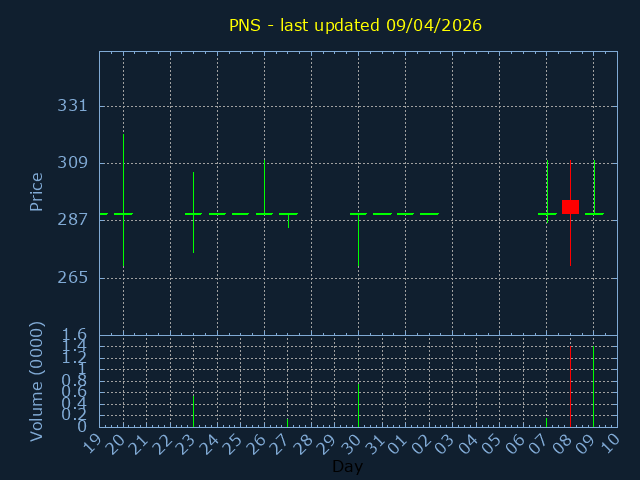Image resolution: width=640 pixels, height=480 pixels.
Task: Click the 'Volume (0000)' axis label
Action: point(37,380)
